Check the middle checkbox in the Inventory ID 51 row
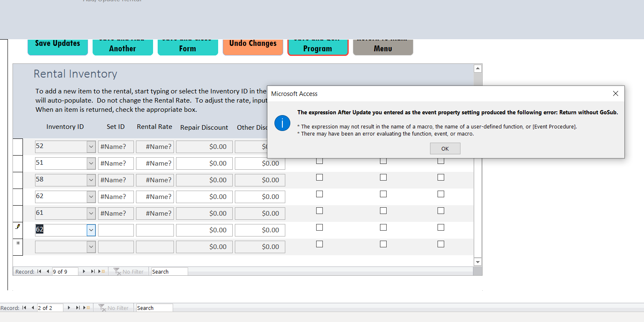The width and height of the screenshot is (644, 322). coord(383,161)
